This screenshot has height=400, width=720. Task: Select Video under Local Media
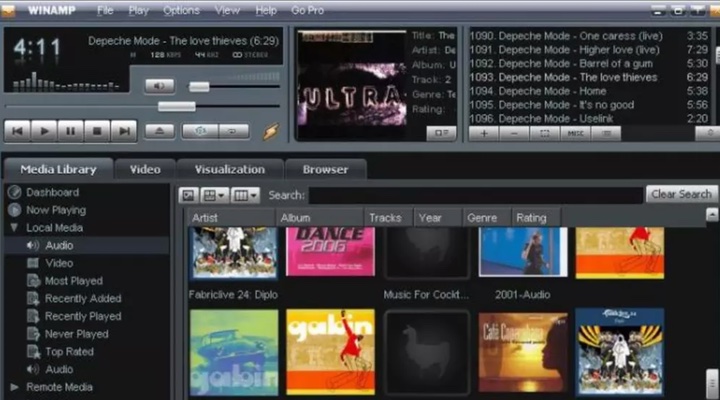(59, 263)
